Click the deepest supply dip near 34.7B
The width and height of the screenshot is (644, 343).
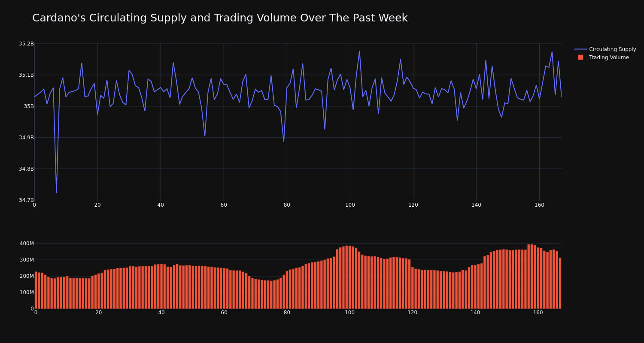click(56, 193)
